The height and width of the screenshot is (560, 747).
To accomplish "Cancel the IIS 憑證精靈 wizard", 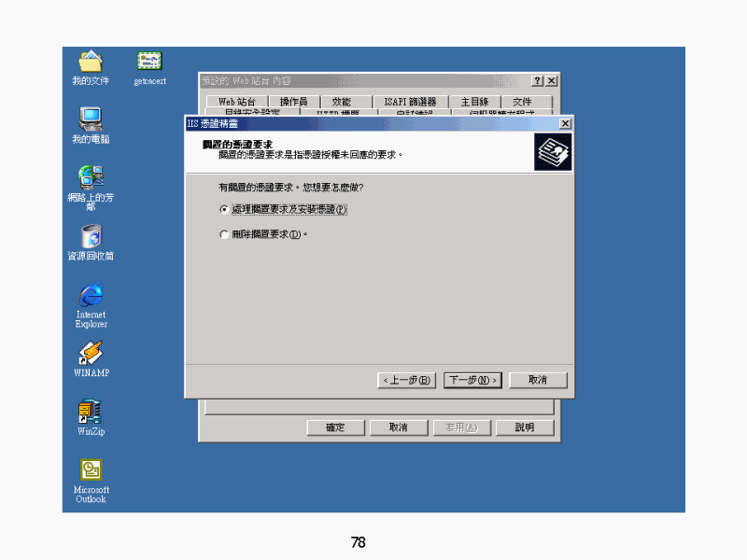I will (537, 380).
